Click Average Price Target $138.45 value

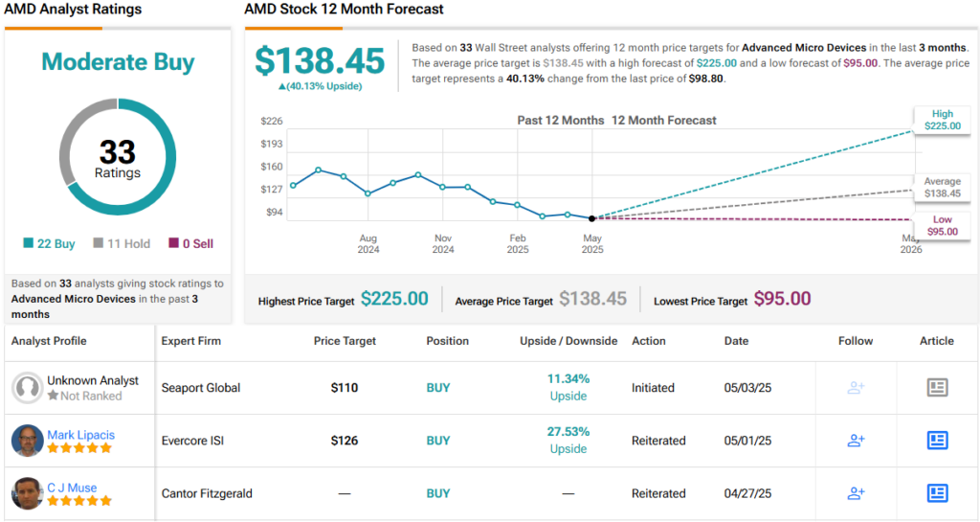point(592,299)
